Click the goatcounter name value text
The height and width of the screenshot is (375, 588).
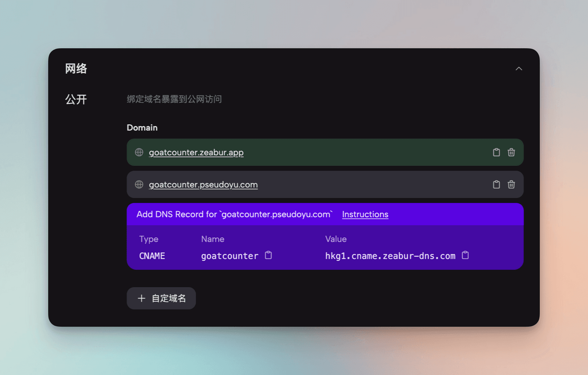(230, 256)
